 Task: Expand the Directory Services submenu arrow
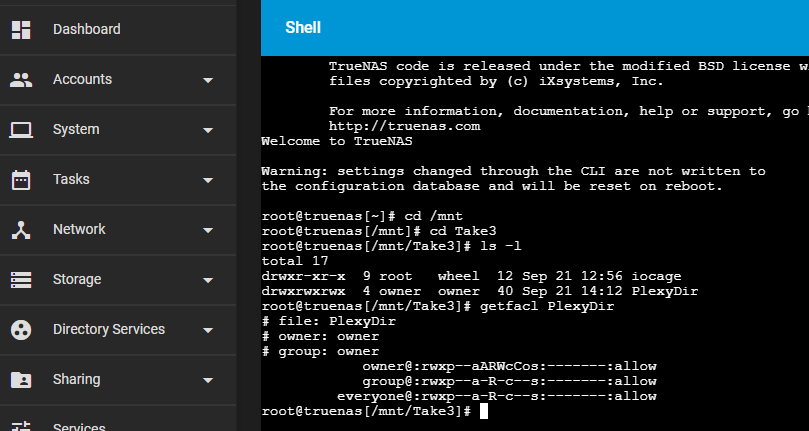[208, 330]
